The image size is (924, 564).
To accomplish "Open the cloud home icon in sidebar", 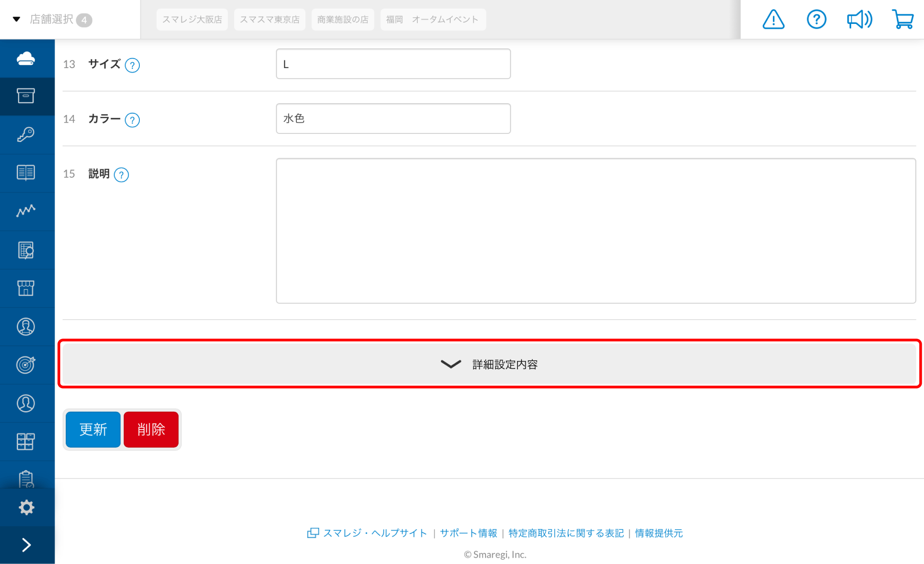I will pyautogui.click(x=26, y=59).
